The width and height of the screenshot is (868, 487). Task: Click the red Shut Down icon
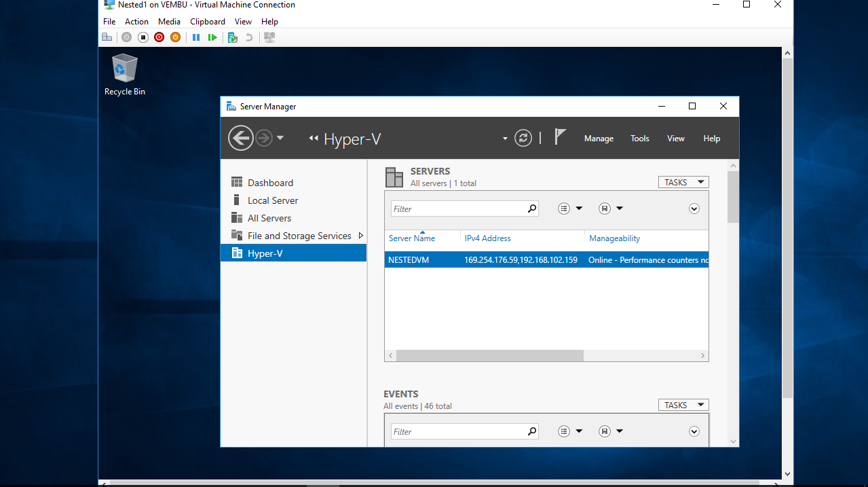coord(159,37)
